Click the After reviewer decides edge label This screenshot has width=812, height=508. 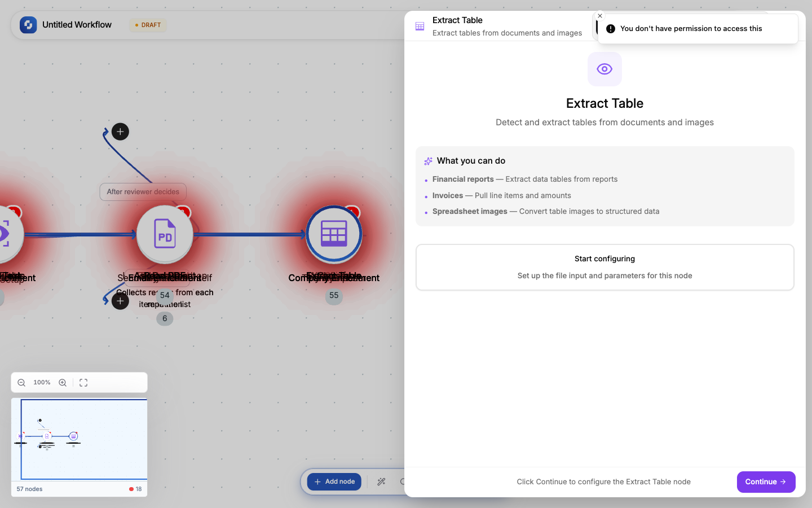(x=143, y=192)
